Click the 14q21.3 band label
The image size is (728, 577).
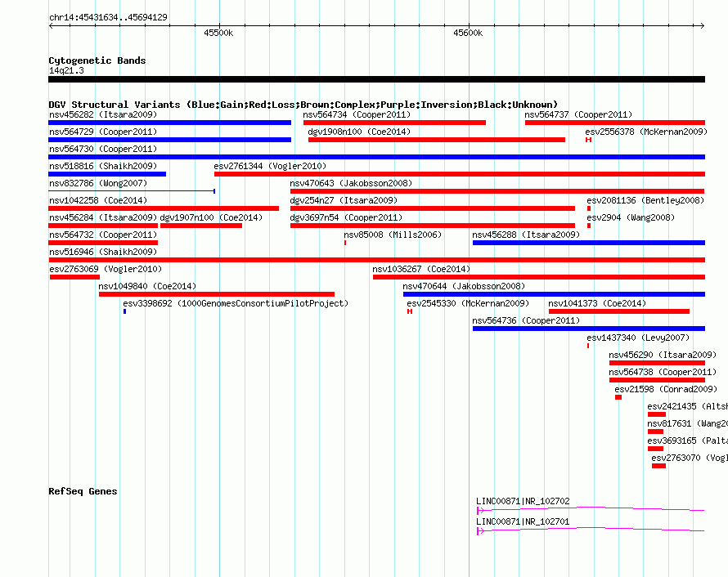66,70
